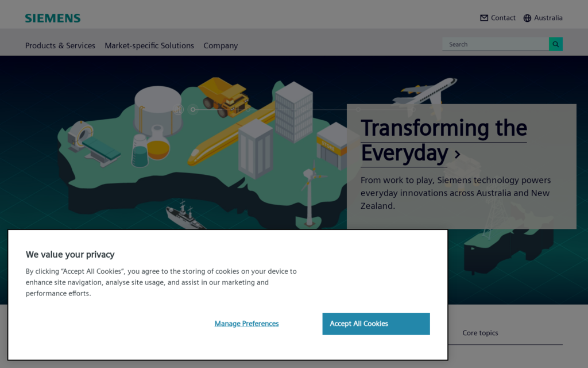Open the Manage Preferences link
Screen dimensions: 588x368
[246, 324]
